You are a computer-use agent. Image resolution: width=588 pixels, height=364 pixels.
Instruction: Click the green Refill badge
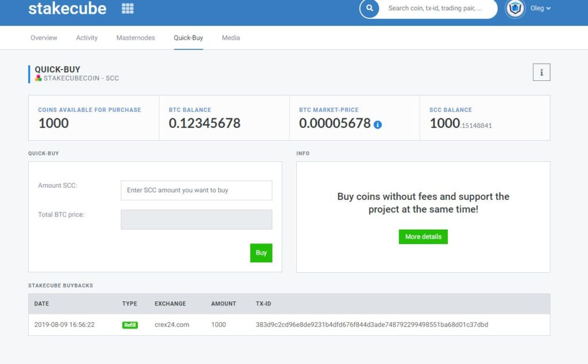129,324
